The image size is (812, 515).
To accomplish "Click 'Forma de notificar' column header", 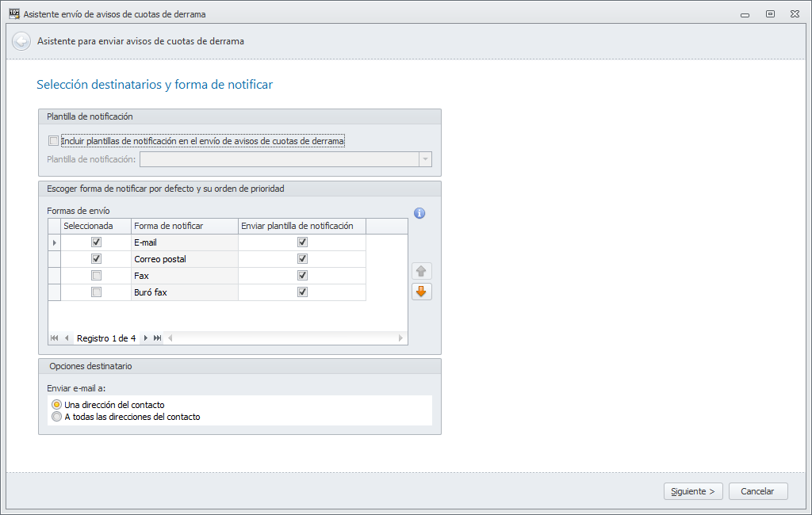I will 184,226.
